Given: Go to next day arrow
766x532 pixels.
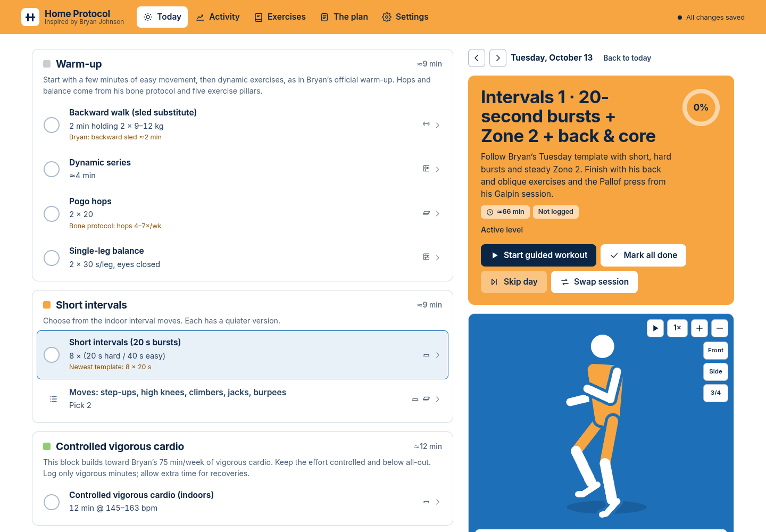Looking at the screenshot, I should point(498,58).
